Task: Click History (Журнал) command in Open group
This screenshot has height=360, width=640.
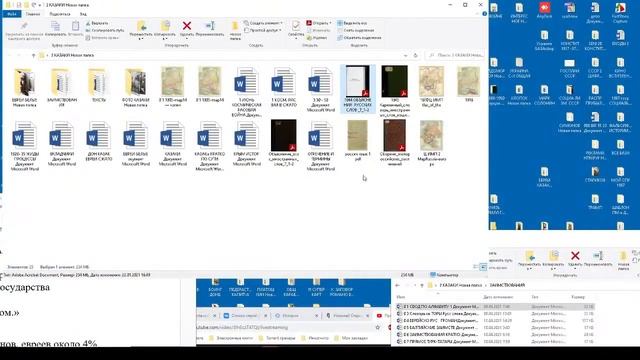Action: 317,38
